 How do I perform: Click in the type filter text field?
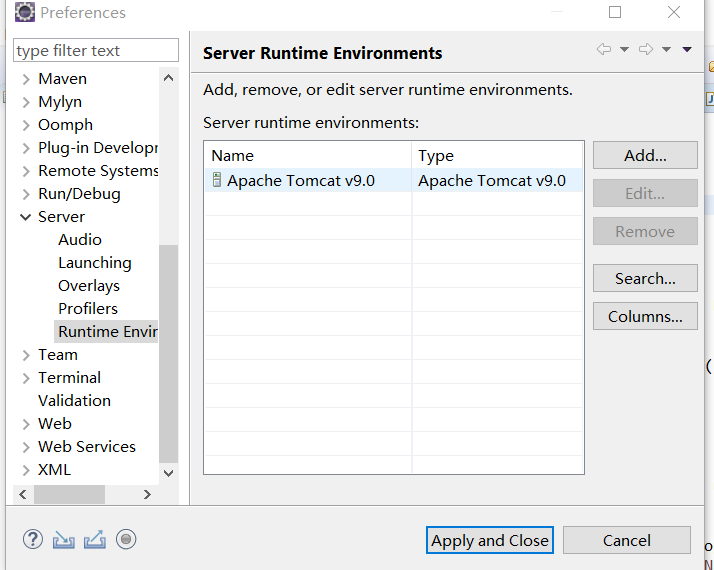pos(95,51)
